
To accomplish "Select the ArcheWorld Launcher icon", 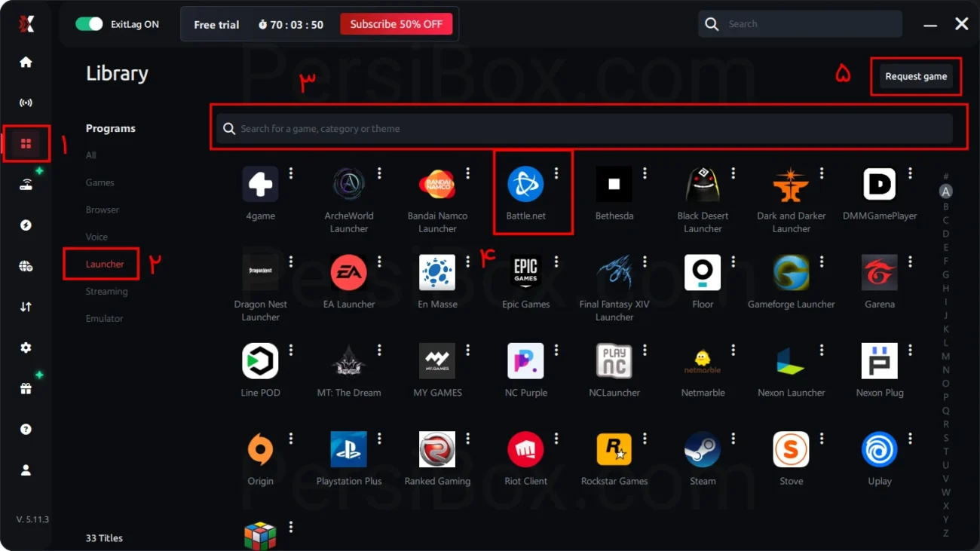I will (x=349, y=184).
